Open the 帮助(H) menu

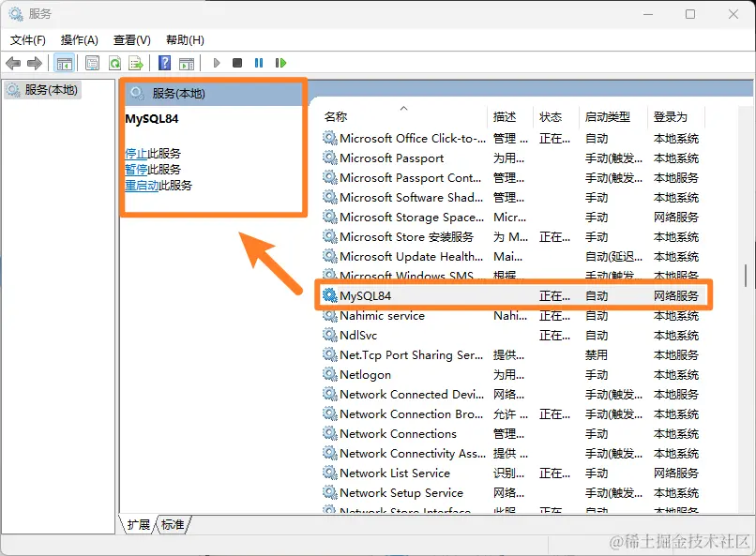pos(185,40)
